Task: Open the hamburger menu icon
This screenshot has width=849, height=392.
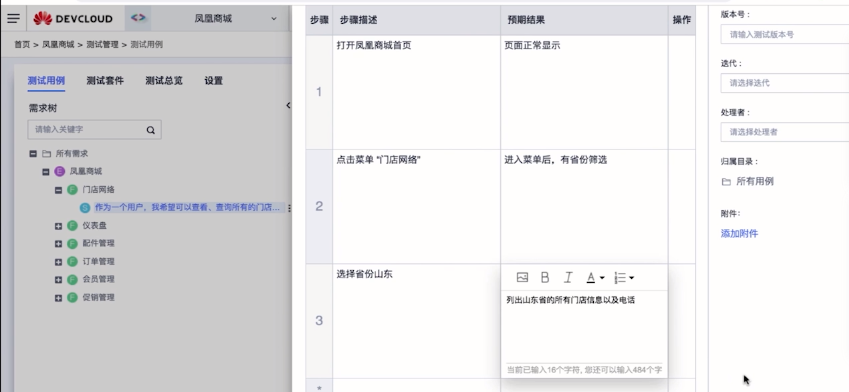Action: tap(14, 18)
